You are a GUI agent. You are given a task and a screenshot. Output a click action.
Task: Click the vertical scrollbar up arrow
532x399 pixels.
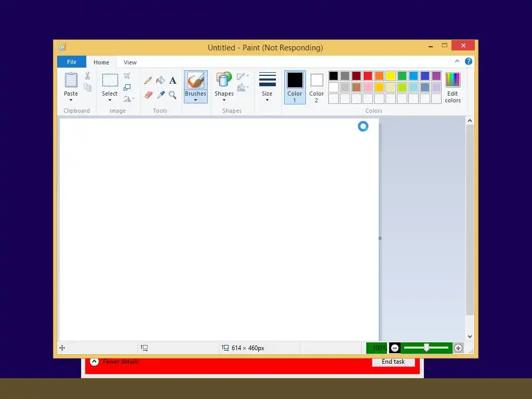tap(470, 121)
